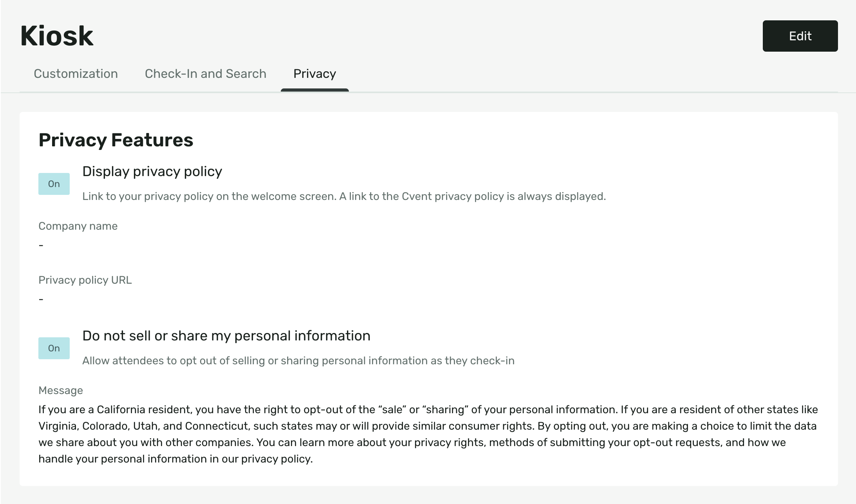Click the Do not sell or share label

tap(226, 336)
